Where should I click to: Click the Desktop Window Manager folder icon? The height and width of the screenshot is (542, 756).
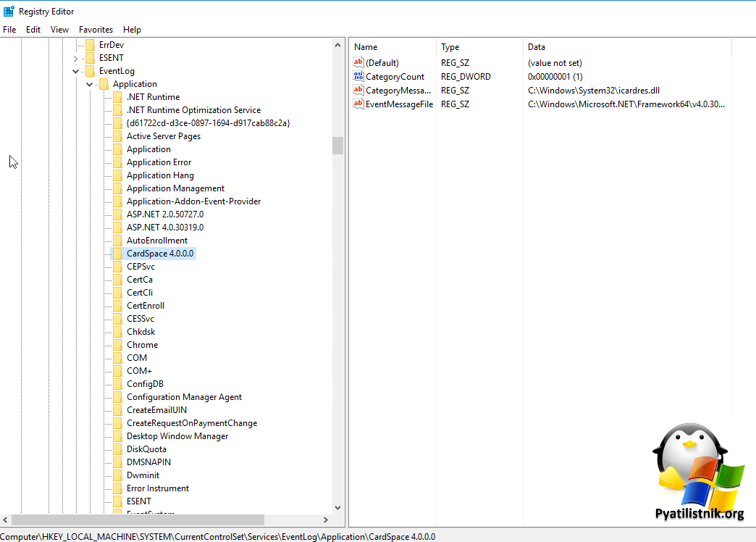[x=117, y=436]
